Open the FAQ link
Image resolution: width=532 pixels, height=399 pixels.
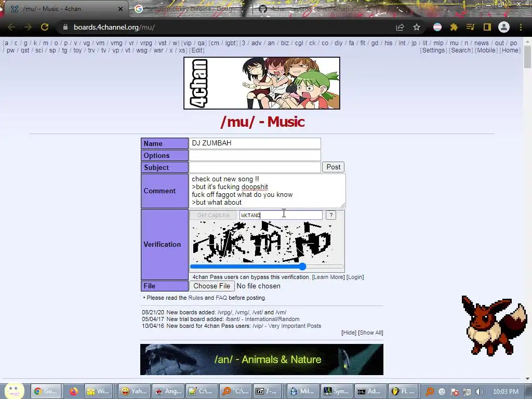coord(221,298)
